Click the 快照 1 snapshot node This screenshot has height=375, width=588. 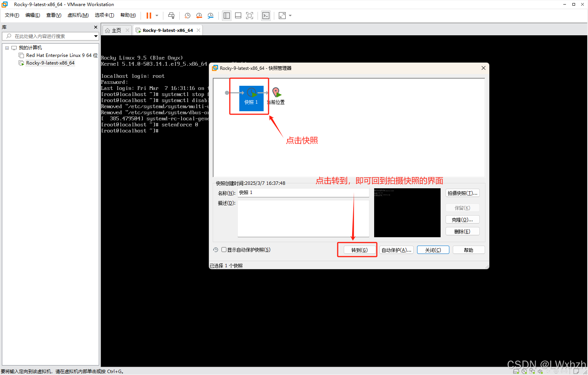(251, 98)
